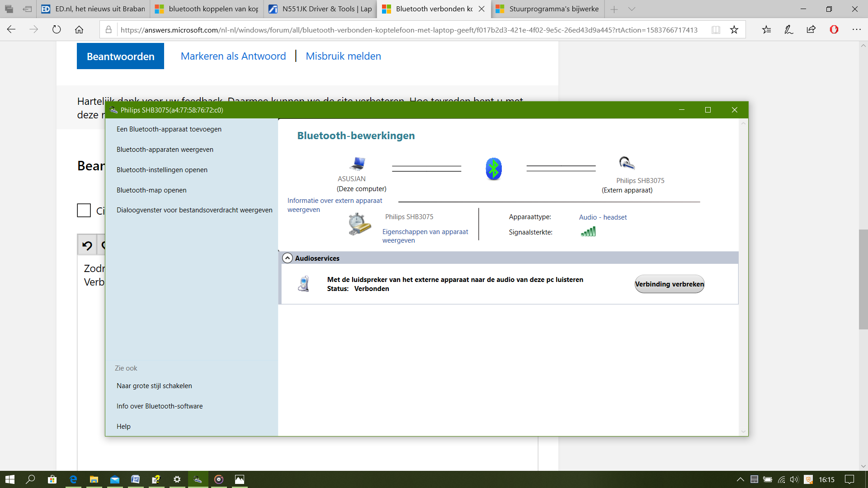Viewport: 868px width, 488px height.
Task: Open the favorites hub icon
Action: [766, 29]
